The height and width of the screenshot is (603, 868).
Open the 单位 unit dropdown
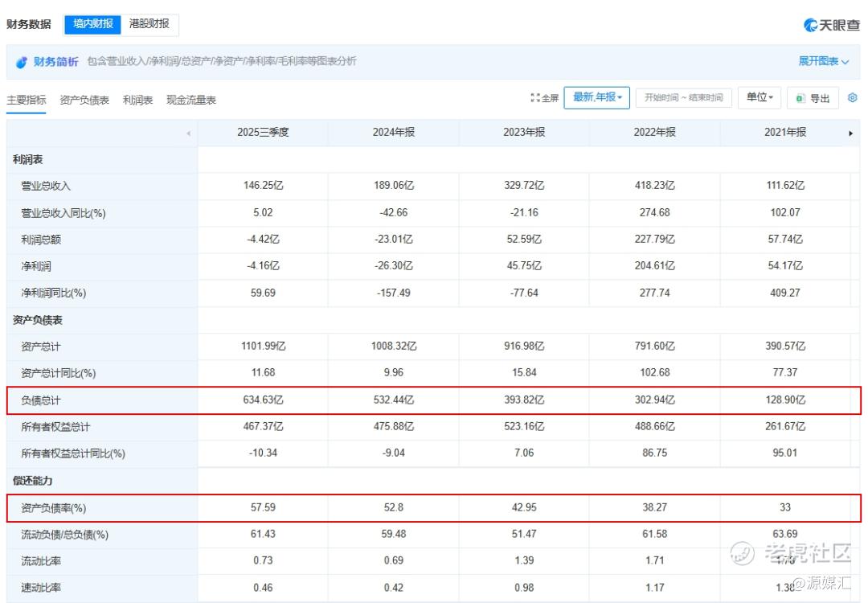pos(759,98)
